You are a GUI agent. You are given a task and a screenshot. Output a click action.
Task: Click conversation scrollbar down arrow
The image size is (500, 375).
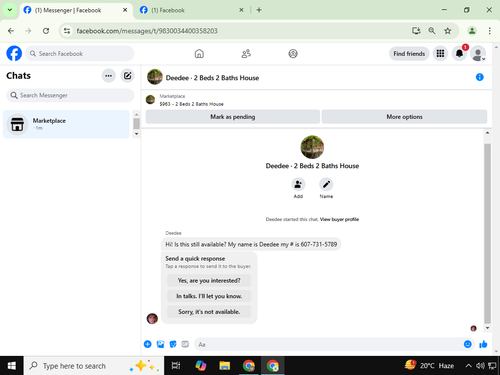coord(487,328)
